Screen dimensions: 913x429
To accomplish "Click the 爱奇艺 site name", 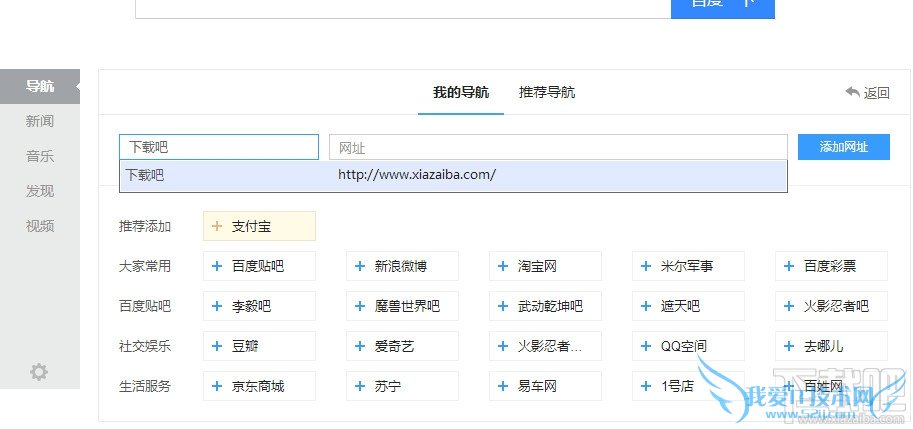I will click(394, 346).
